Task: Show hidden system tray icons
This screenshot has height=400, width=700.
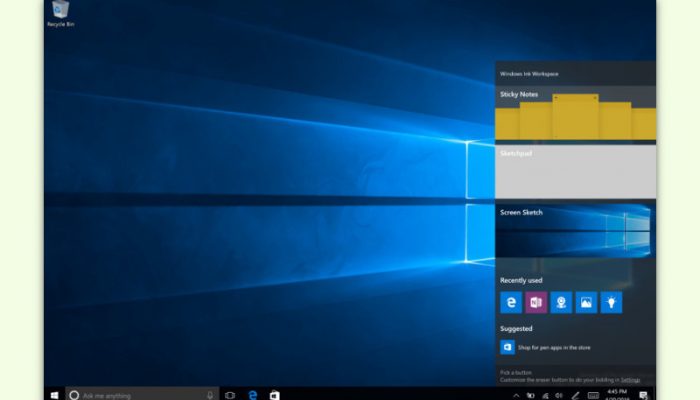Action: point(516,396)
